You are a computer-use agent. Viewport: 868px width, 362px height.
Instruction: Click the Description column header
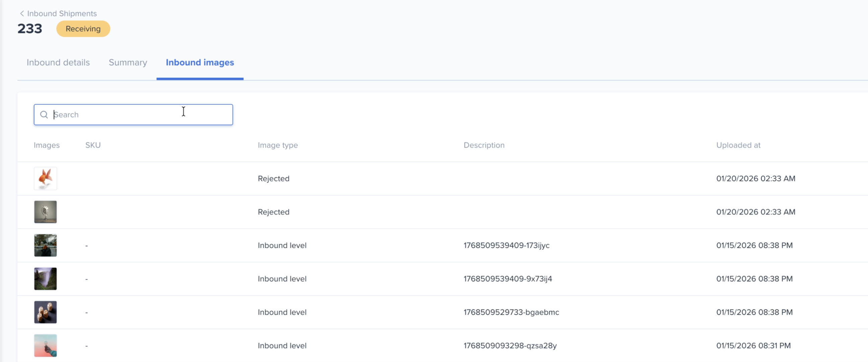[484, 145]
